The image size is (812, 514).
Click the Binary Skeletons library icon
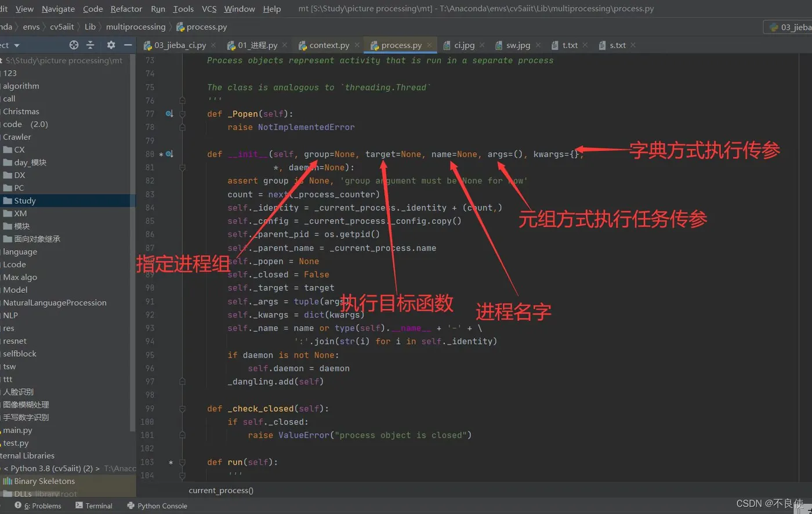pos(8,481)
